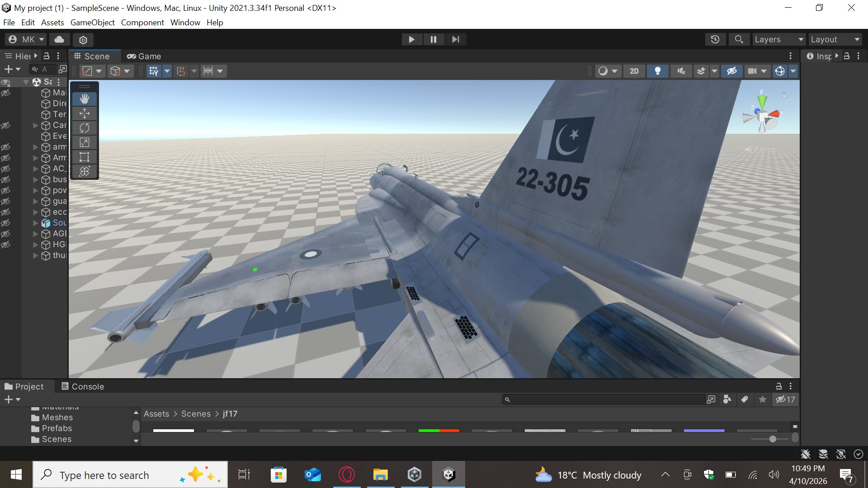Open the global search magnifier icon

(739, 39)
